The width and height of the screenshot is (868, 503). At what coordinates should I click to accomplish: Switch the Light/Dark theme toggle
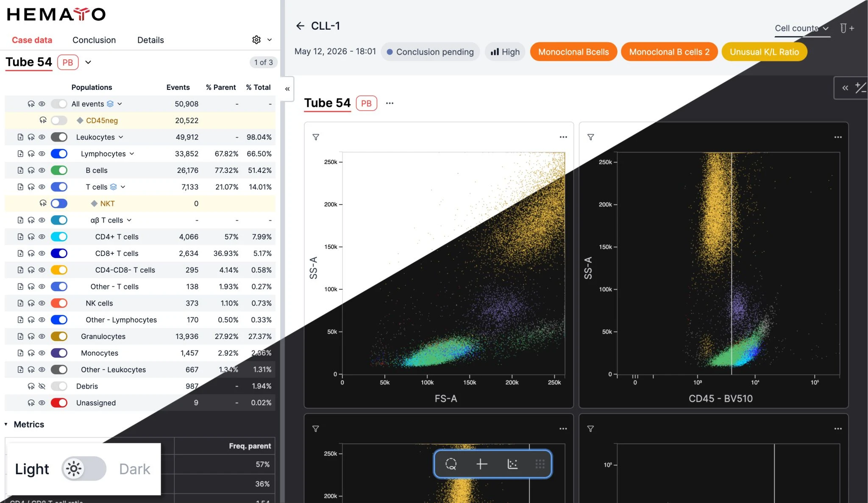click(84, 469)
